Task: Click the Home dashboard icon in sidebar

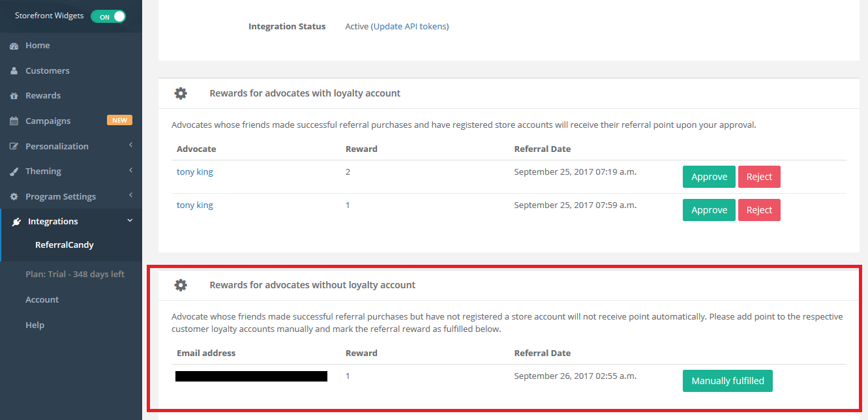Action: pos(14,46)
